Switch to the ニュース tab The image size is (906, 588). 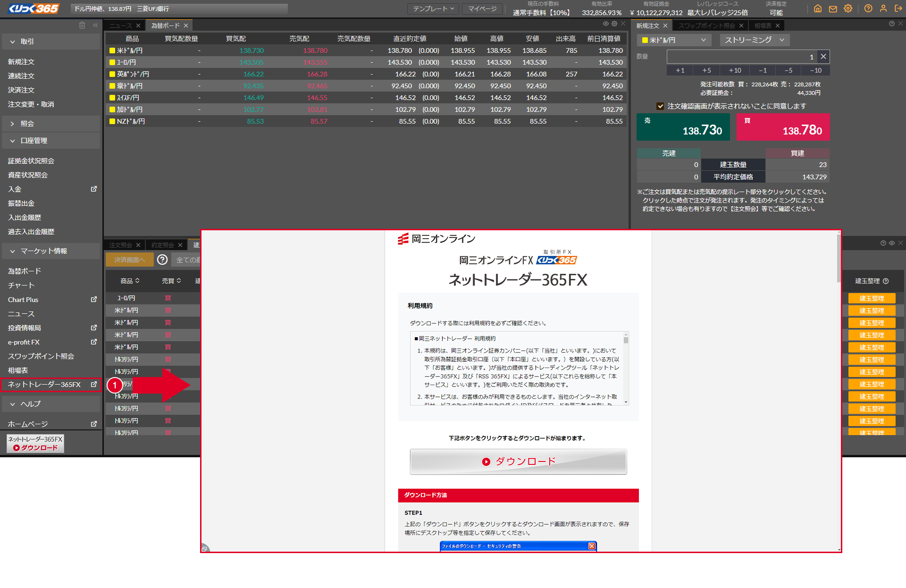[121, 25]
